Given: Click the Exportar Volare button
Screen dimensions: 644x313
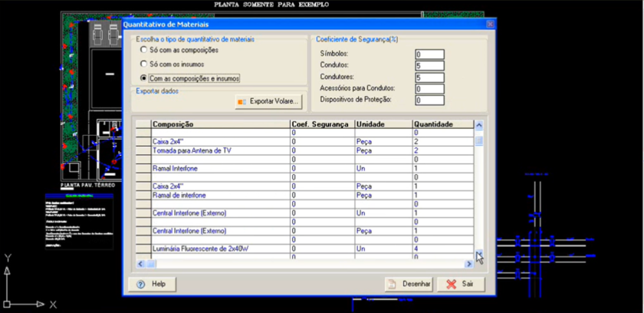Looking at the screenshot, I should (269, 101).
